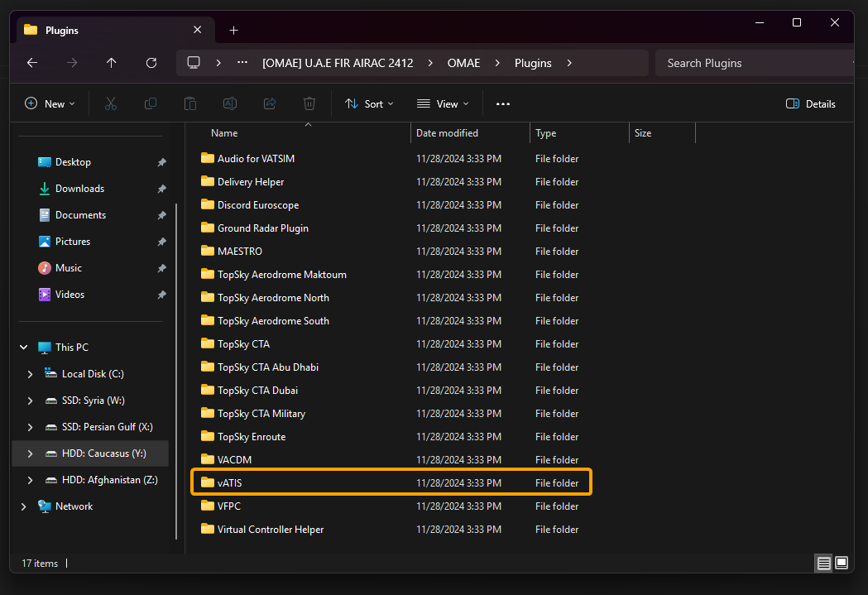Image resolution: width=868 pixels, height=595 pixels.
Task: Click pin icon next to Desktop
Action: point(161,162)
